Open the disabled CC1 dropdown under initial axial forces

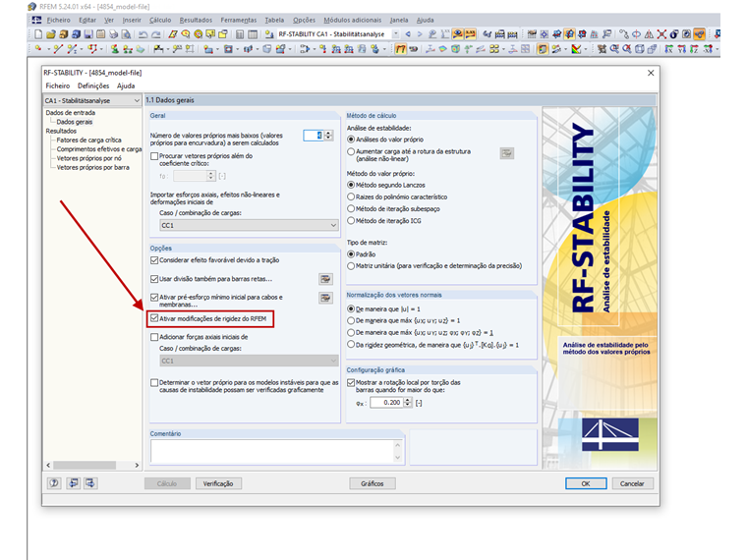click(x=249, y=361)
